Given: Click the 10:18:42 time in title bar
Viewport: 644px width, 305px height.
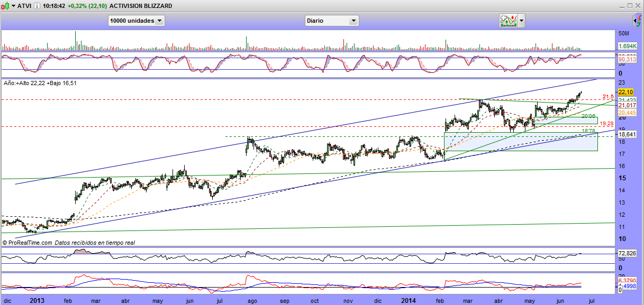Looking at the screenshot, I should click(x=55, y=6).
